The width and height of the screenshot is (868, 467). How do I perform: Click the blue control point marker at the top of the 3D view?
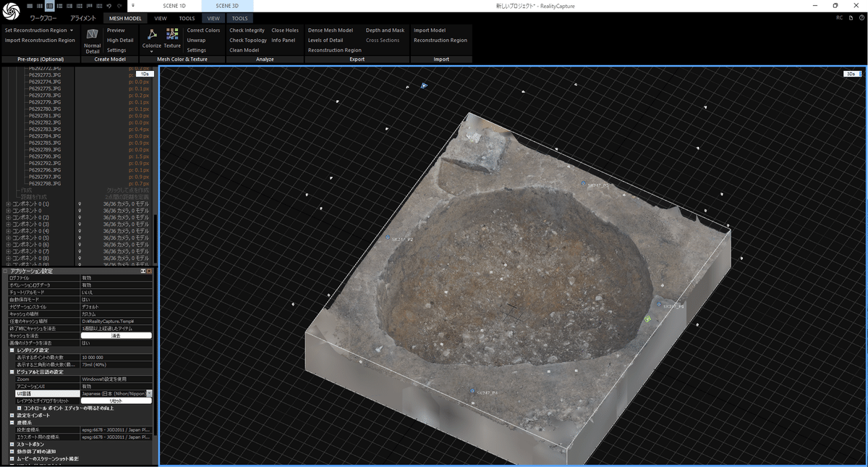(424, 86)
